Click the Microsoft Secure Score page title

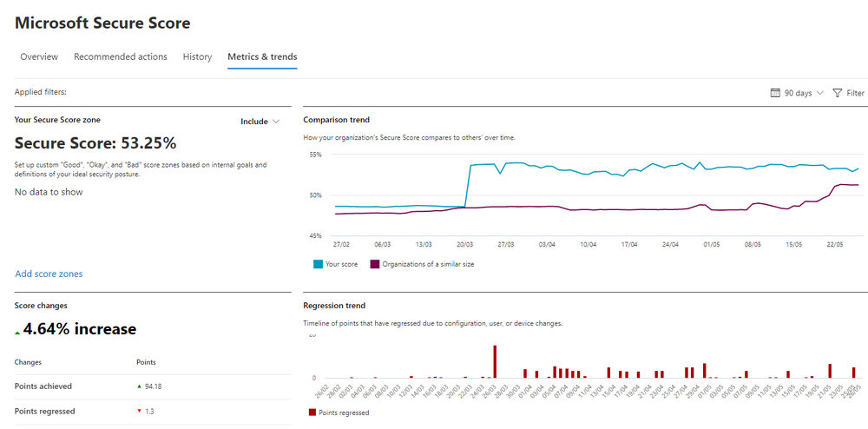[102, 23]
